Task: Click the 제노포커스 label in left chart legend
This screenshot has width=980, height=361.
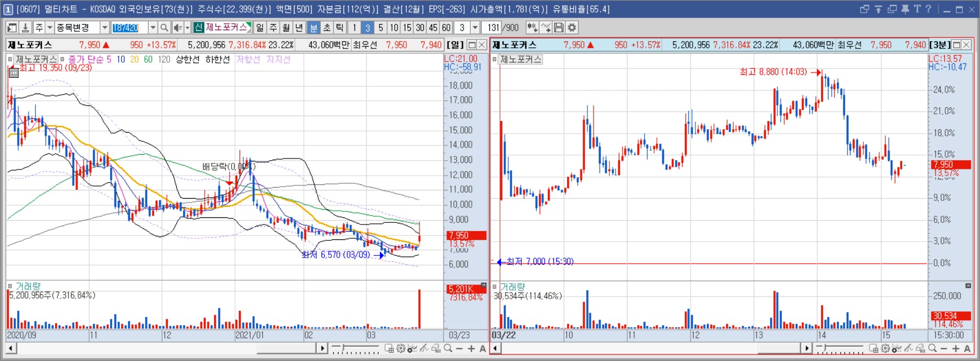Action: pos(36,59)
